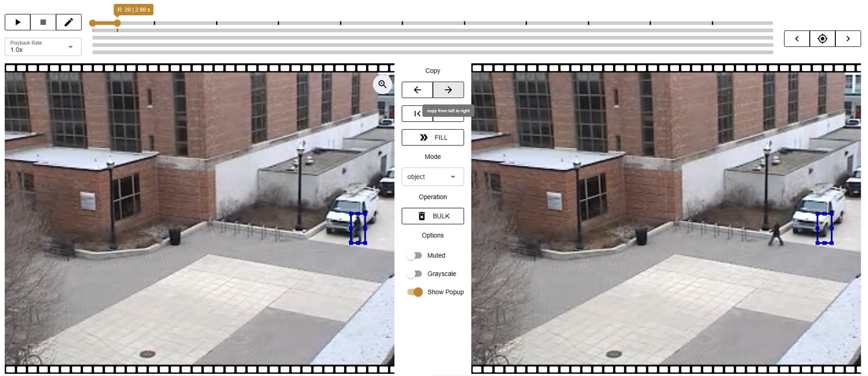Click the BULK delete button
Screen dimensions: 868x376
click(x=433, y=216)
